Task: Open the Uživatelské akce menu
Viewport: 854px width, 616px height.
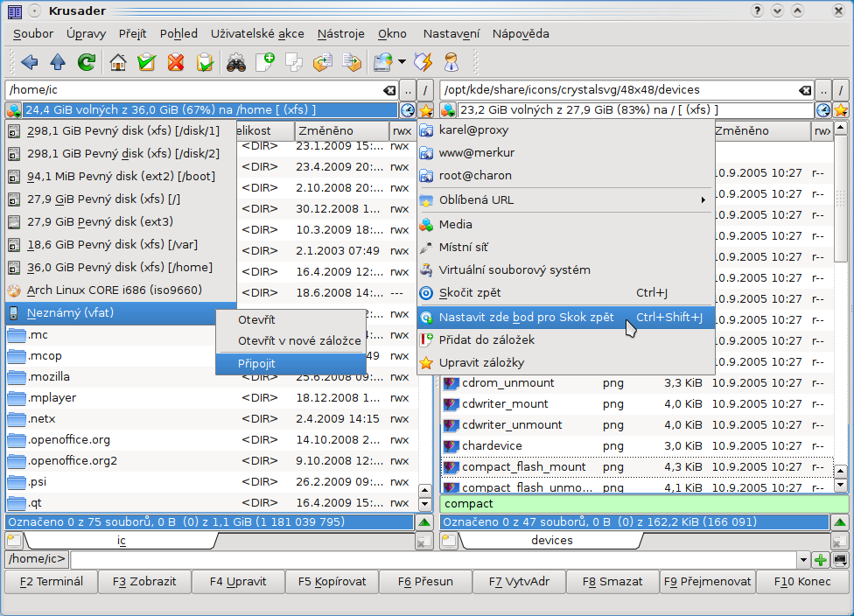Action: pos(257,34)
